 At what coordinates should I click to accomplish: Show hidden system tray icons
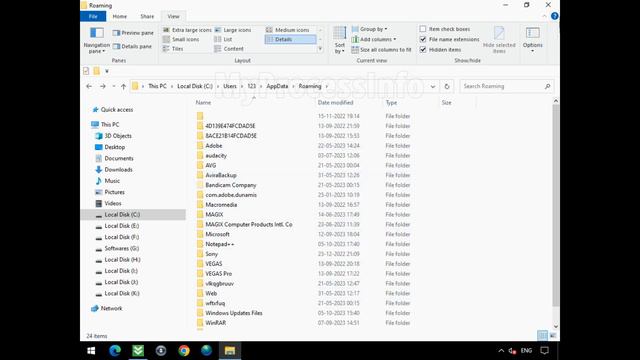coord(501,351)
